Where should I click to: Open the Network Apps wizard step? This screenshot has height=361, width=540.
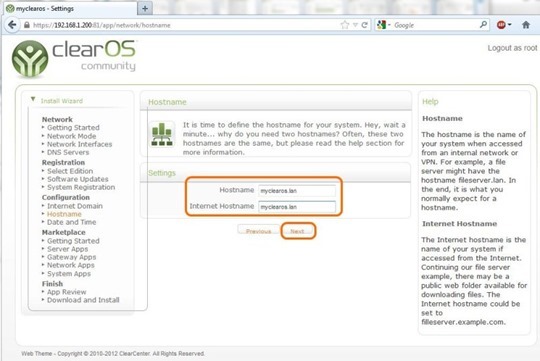(x=71, y=265)
